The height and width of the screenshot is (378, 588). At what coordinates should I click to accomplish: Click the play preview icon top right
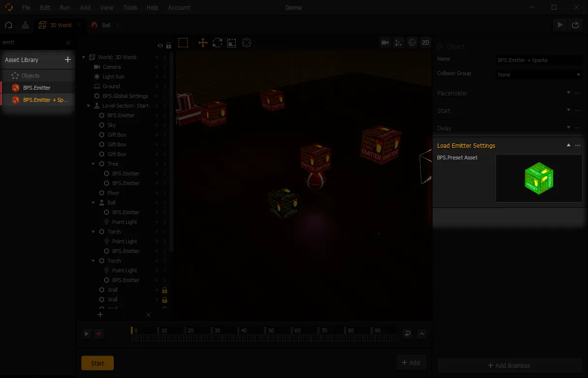560,25
